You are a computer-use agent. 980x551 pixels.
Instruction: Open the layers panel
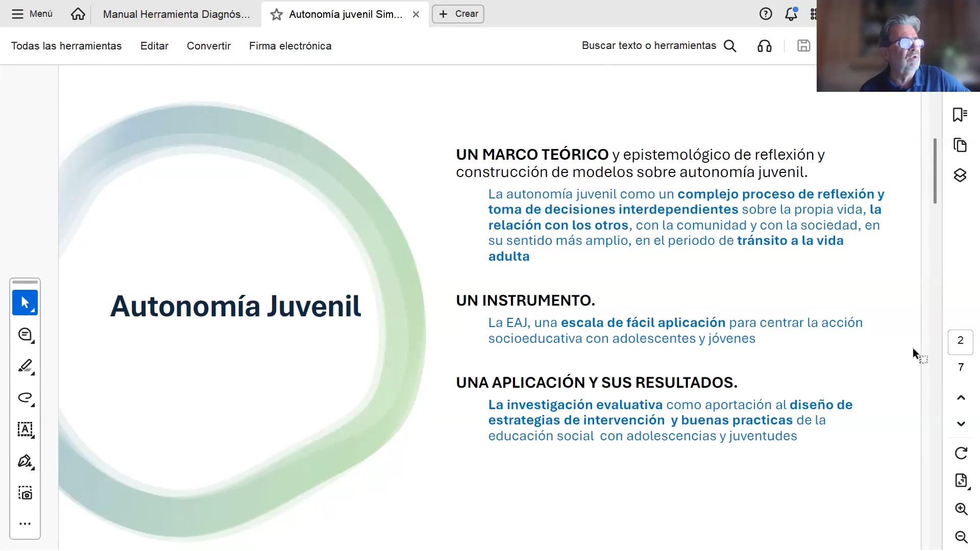pos(960,176)
